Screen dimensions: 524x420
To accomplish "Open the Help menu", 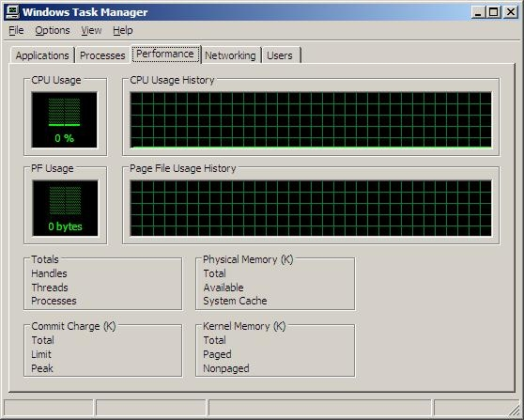I will point(123,30).
